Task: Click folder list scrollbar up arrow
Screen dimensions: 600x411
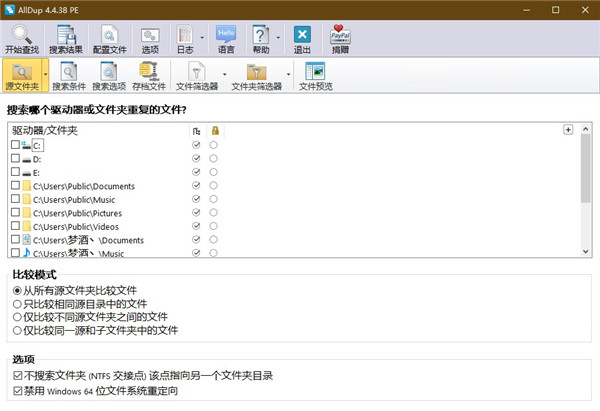Action: pyautogui.click(x=585, y=129)
